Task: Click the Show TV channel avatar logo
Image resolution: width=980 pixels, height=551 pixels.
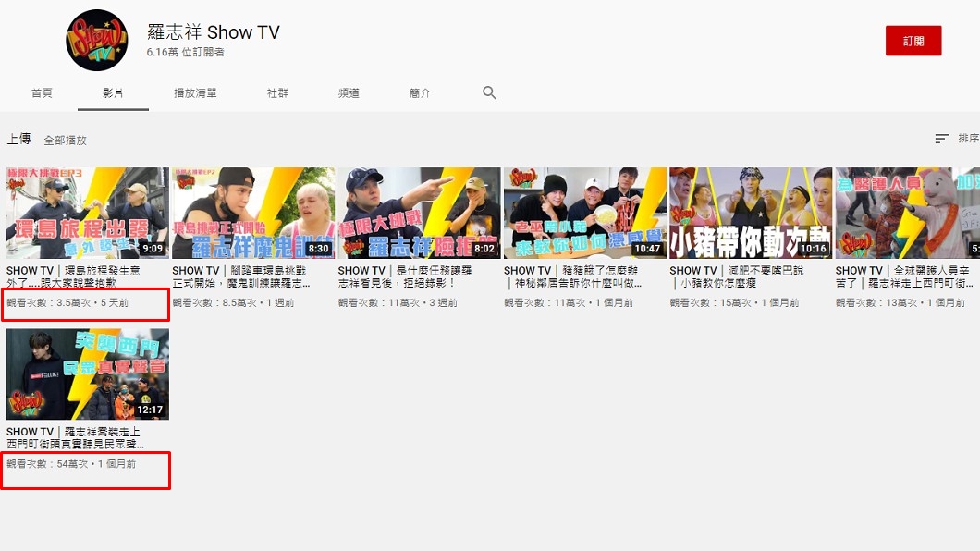Action: (97, 41)
